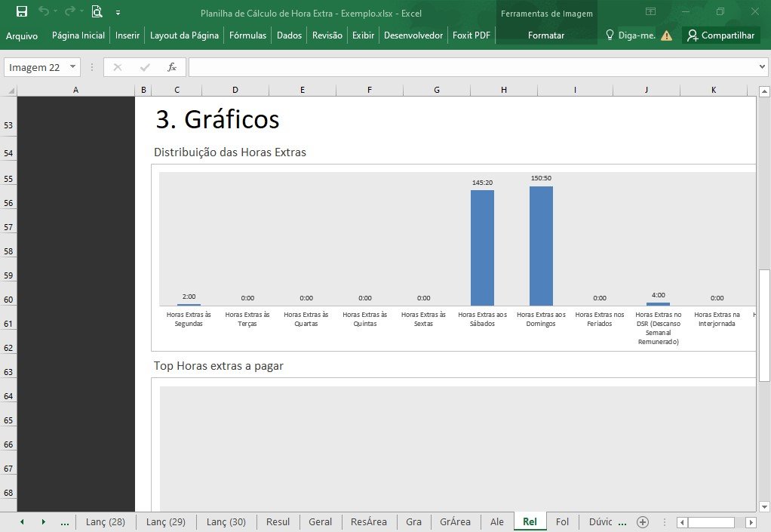Image resolution: width=771 pixels, height=532 pixels.
Task: Click the left ellipsis for more sheets
Action: coord(64,522)
